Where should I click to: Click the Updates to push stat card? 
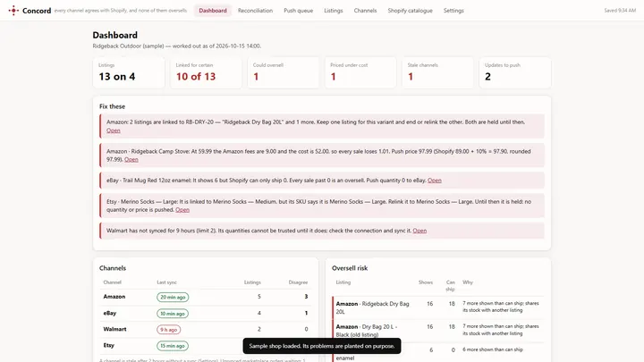515,72
